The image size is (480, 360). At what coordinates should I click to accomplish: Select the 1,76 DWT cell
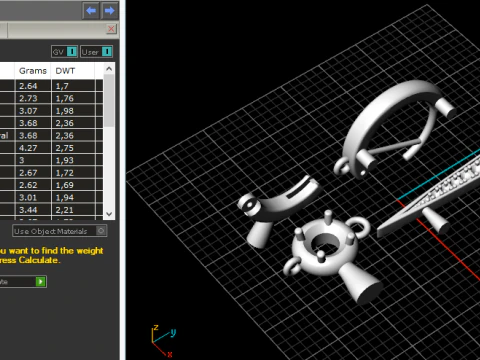click(x=73, y=98)
